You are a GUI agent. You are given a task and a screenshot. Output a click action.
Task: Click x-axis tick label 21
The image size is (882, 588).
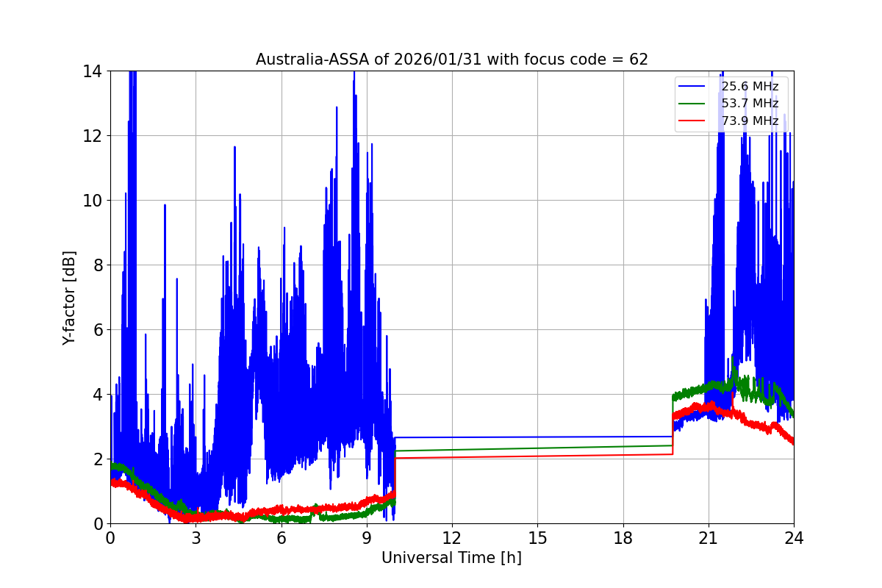tap(709, 538)
